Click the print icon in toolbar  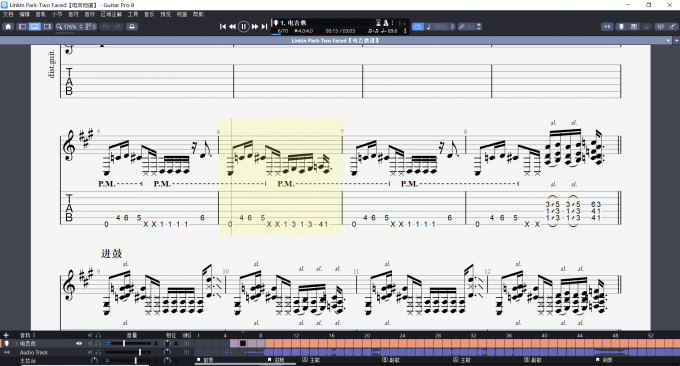pos(132,26)
